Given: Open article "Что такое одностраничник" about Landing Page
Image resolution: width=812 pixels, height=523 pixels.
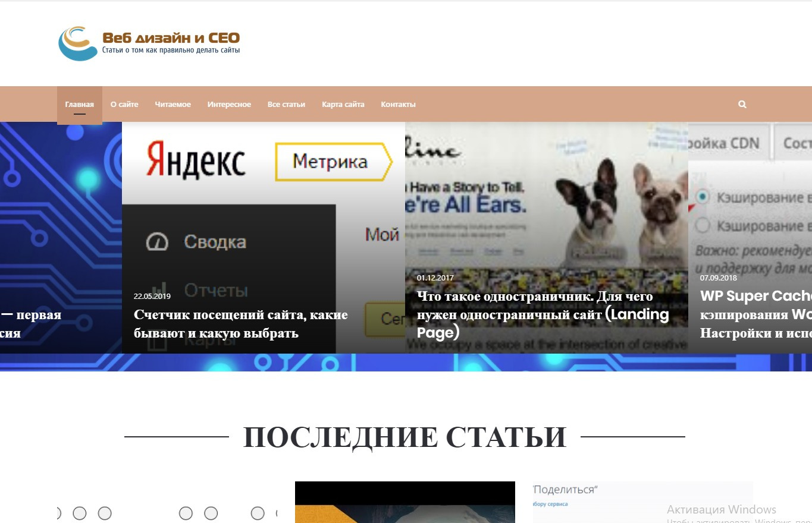Looking at the screenshot, I should click(543, 314).
